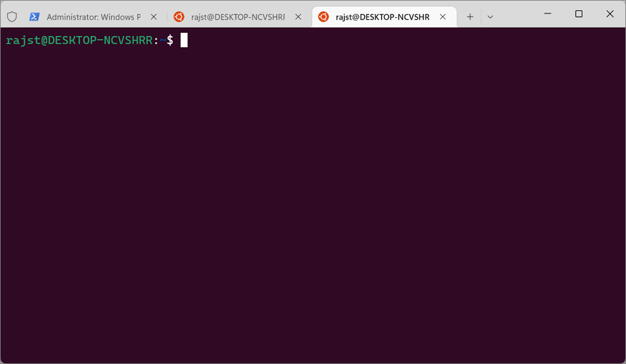This screenshot has height=364, width=626.
Task: Click the blue tilde in the prompt path
Action: 163,40
